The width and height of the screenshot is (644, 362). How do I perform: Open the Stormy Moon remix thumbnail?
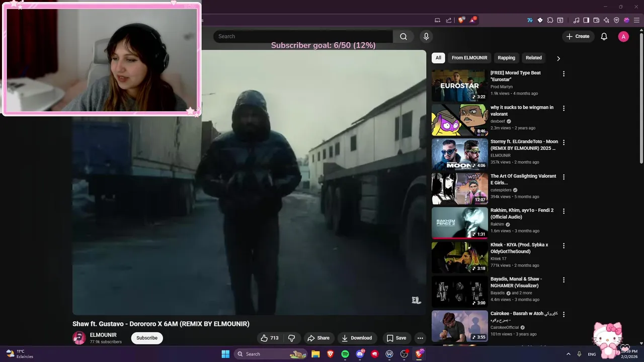460,154
